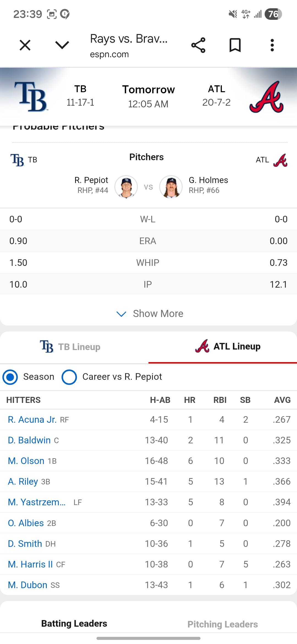The height and width of the screenshot is (644, 297).
Task: Tap the Tampa Bay Rays header logo
Action: [31, 96]
